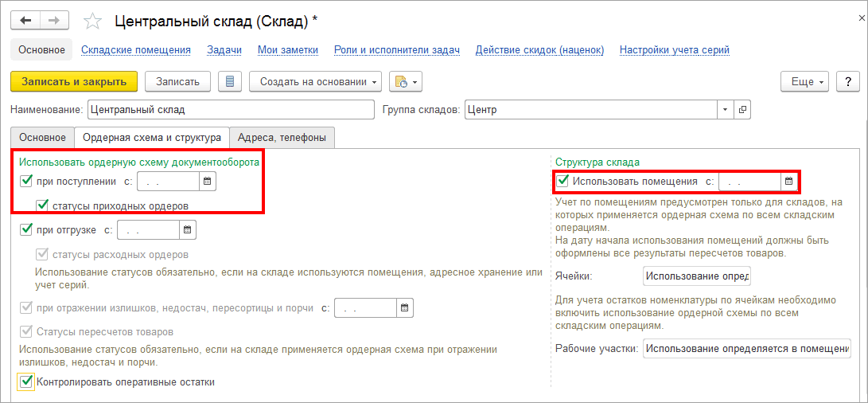Click the Записать и закрыть button
This screenshot has height=403, width=868.
[74, 81]
